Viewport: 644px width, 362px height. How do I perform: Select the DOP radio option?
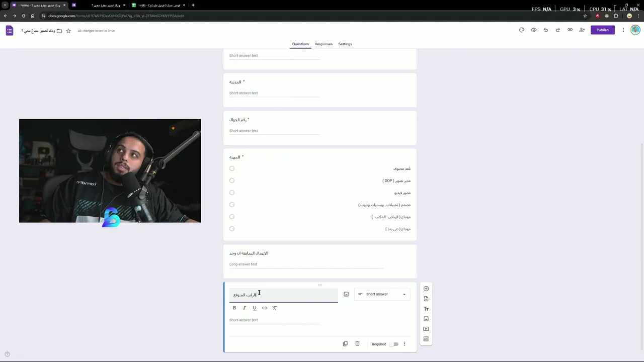pyautogui.click(x=232, y=180)
